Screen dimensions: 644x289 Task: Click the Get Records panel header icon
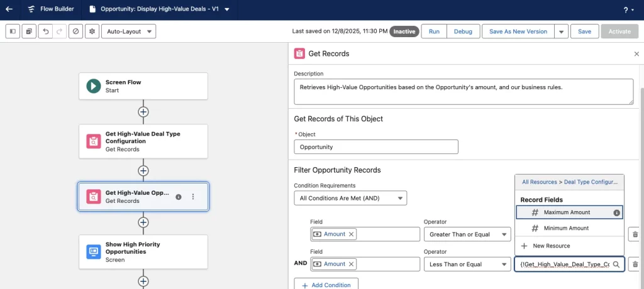click(299, 53)
